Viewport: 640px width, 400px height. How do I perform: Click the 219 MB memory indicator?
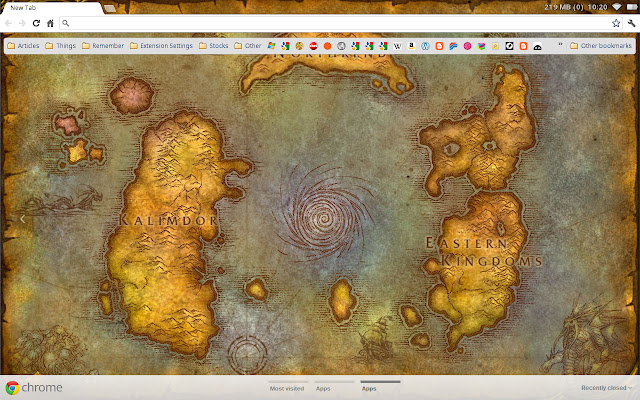pos(564,7)
